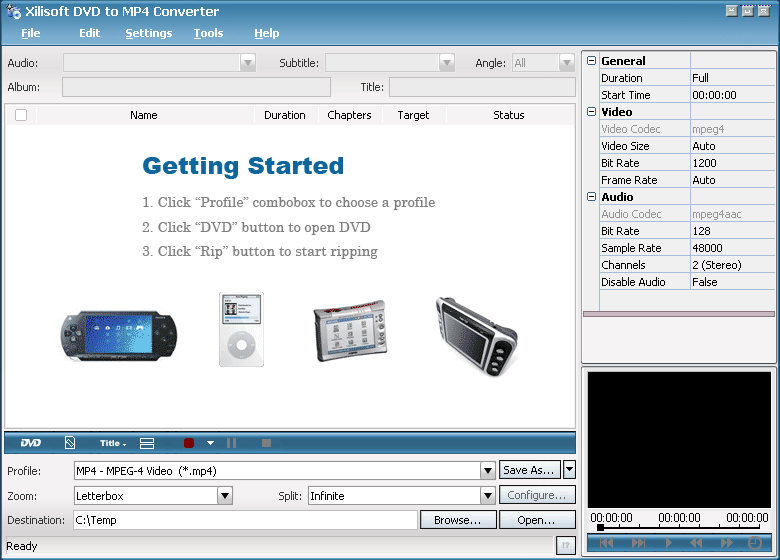Select the Sample Rate '48000' value
Viewport: 780px width, 560px height.
[732, 248]
